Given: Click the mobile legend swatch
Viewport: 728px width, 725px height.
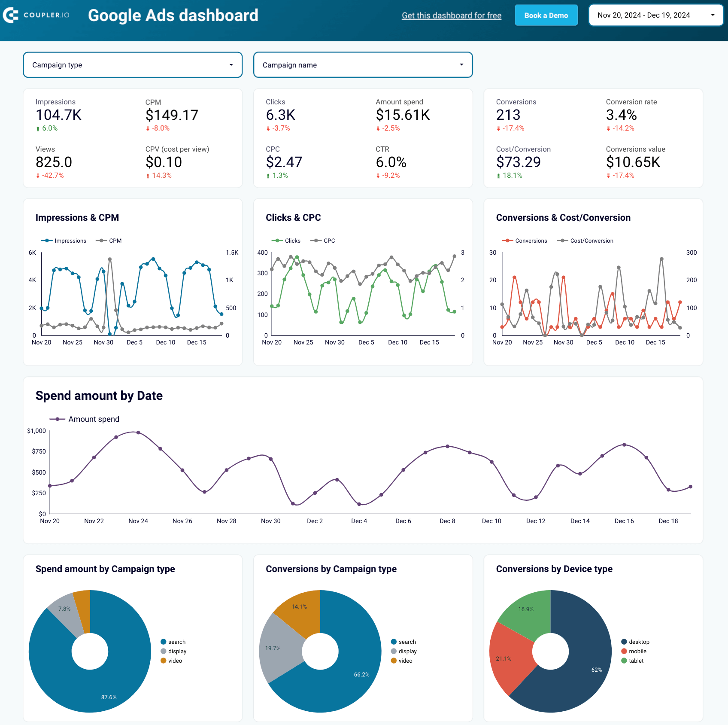Looking at the screenshot, I should (x=624, y=651).
